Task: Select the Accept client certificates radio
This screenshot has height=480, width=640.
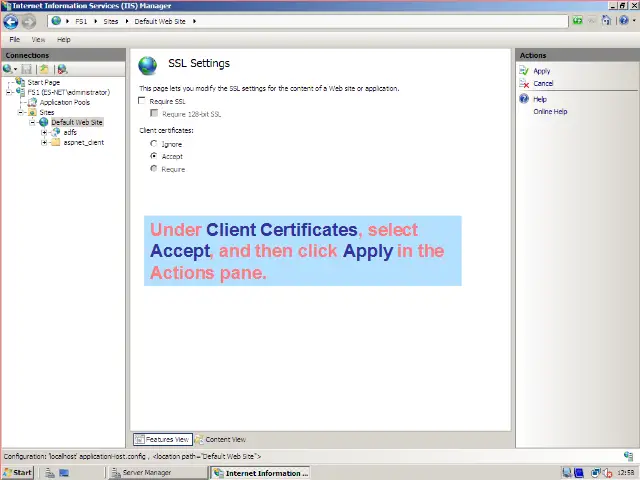Action: pyautogui.click(x=153, y=156)
